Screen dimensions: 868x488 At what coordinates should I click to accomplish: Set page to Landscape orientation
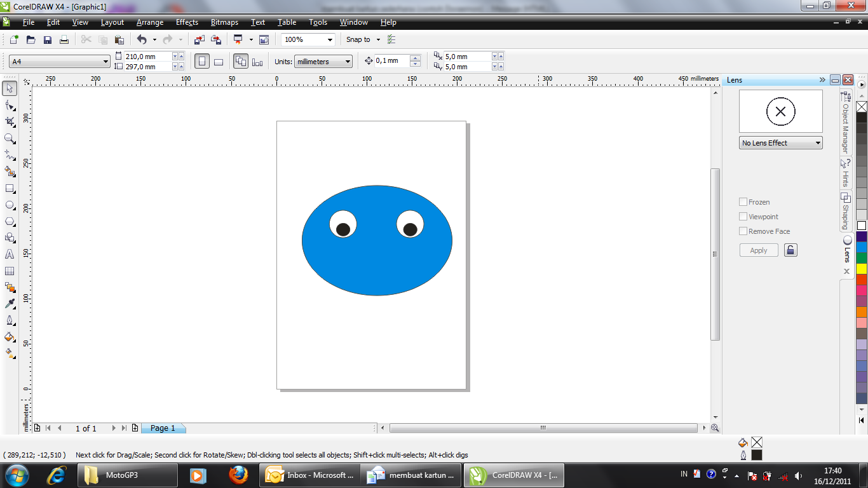click(x=219, y=62)
